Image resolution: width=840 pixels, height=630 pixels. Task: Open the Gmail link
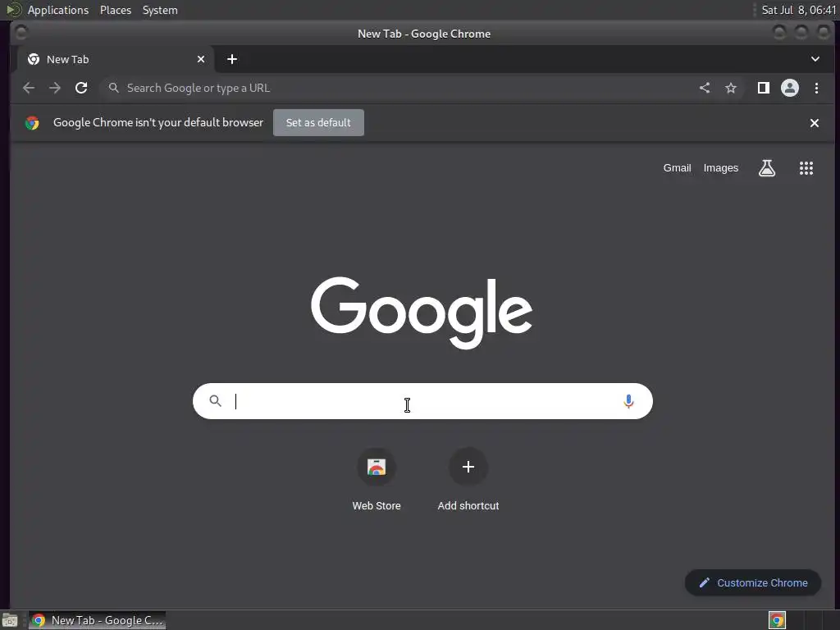(677, 168)
